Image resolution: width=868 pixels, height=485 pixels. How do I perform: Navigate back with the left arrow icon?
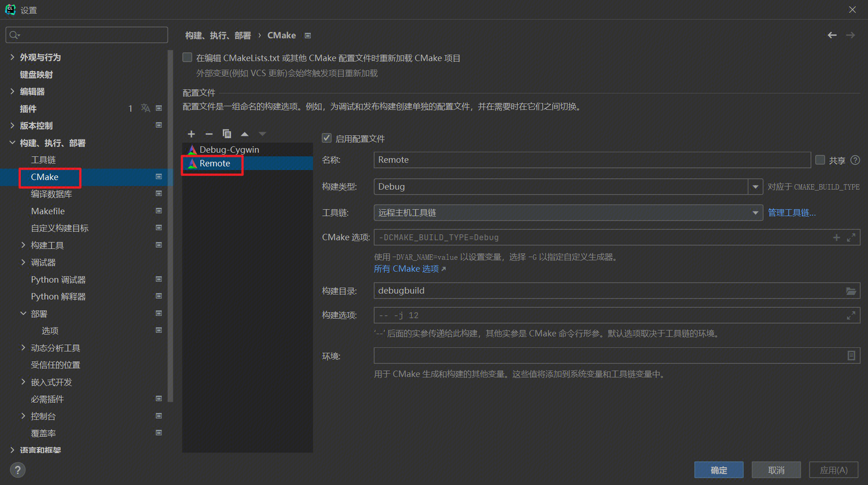(x=832, y=35)
